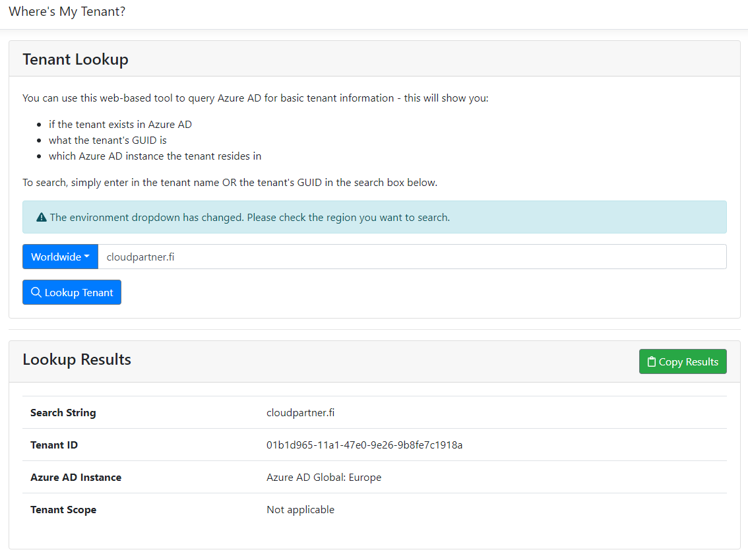The image size is (748, 560).
Task: Click the Tenant Scope row label
Action: click(63, 509)
